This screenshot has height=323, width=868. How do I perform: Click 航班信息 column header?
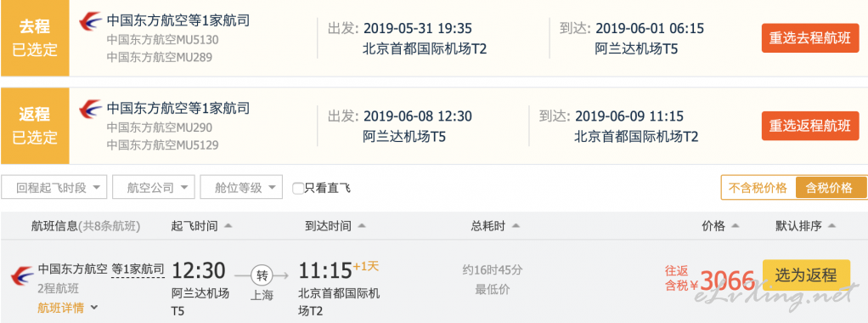[86, 226]
